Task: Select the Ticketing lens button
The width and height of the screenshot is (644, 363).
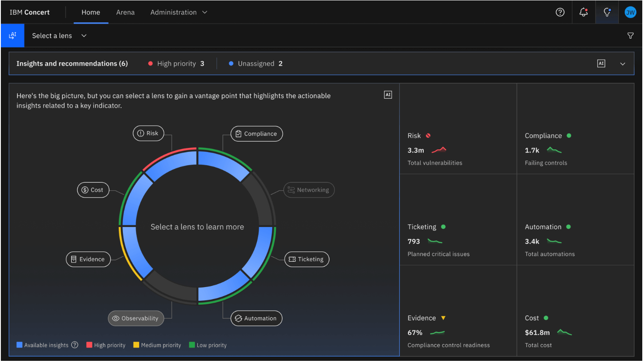Action: (307, 259)
